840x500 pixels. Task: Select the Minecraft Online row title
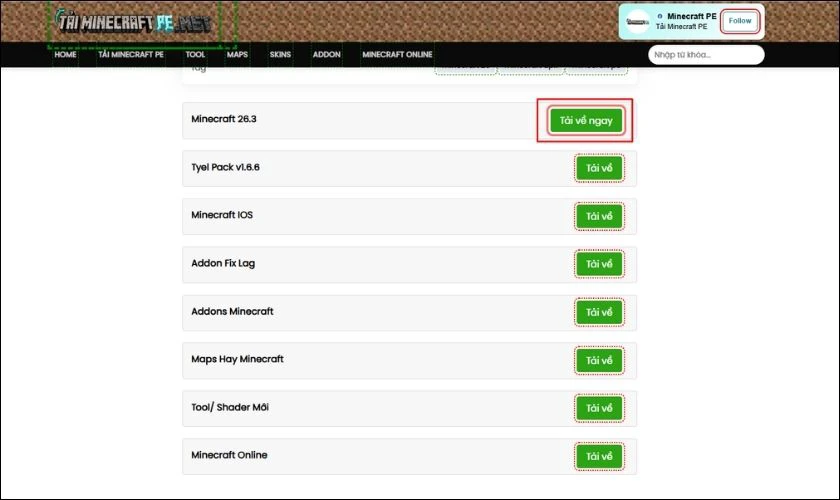229,455
